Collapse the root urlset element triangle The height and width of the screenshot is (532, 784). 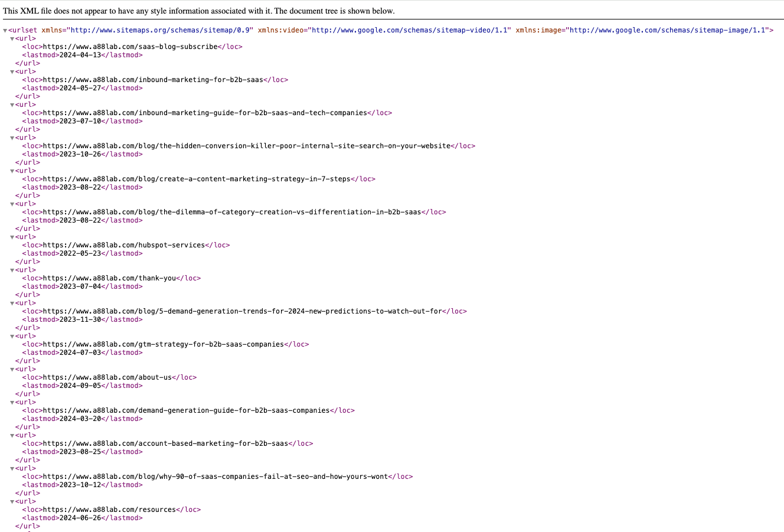pos(5,31)
